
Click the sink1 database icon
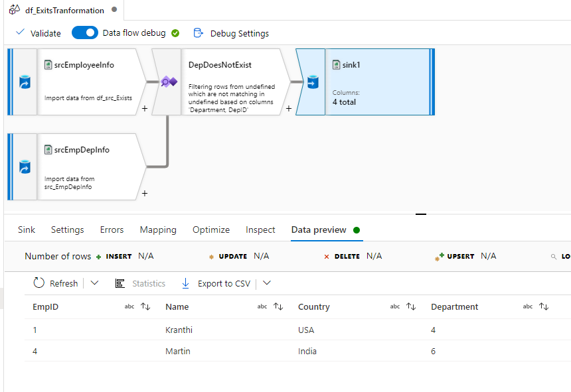point(313,82)
